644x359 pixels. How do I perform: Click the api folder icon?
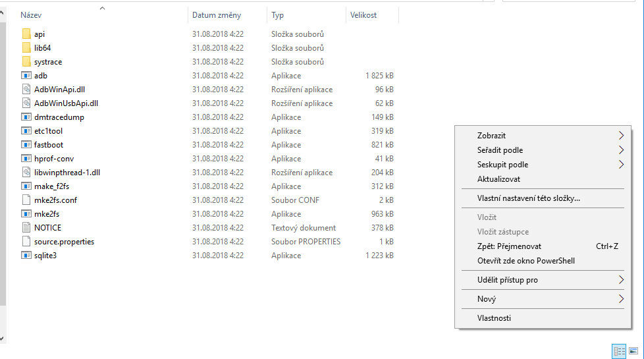coord(26,34)
